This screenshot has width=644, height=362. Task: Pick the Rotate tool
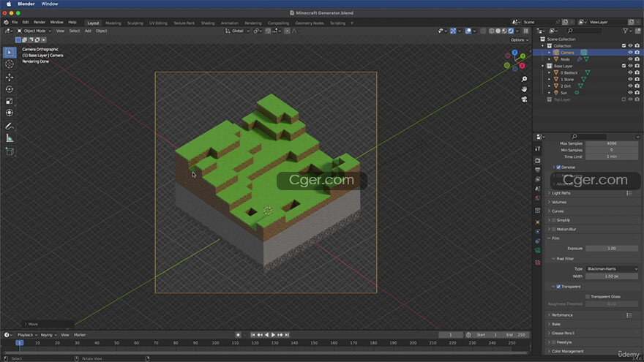point(10,89)
